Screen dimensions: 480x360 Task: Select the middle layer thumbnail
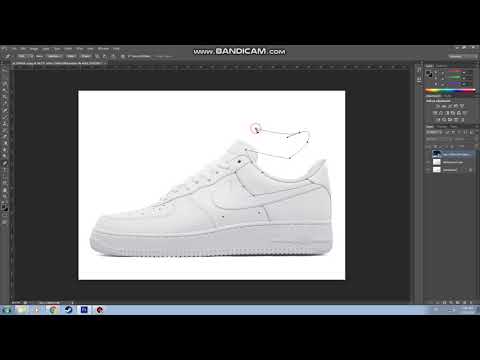click(437, 162)
